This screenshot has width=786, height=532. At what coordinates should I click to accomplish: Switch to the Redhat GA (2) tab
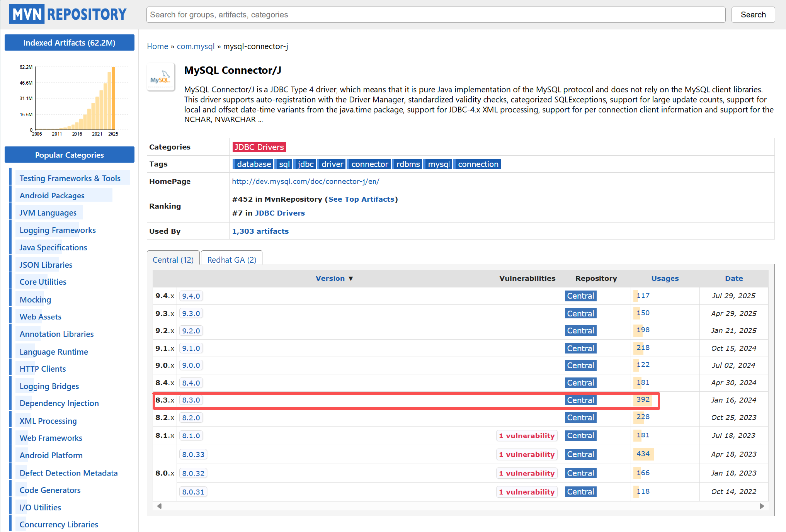point(231,260)
